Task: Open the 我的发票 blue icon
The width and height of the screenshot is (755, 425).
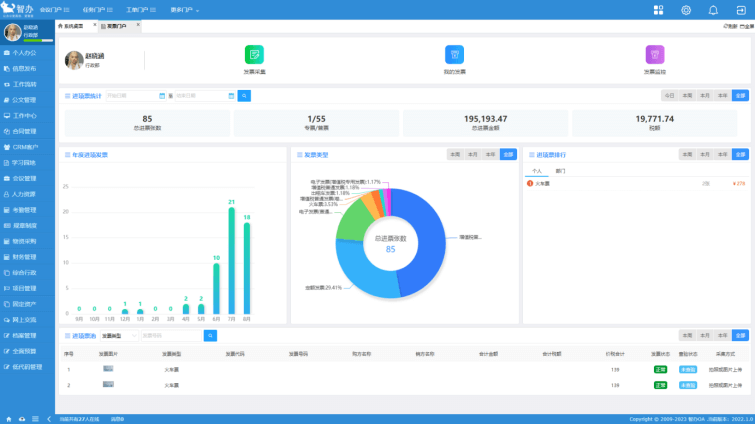Action: (x=455, y=55)
